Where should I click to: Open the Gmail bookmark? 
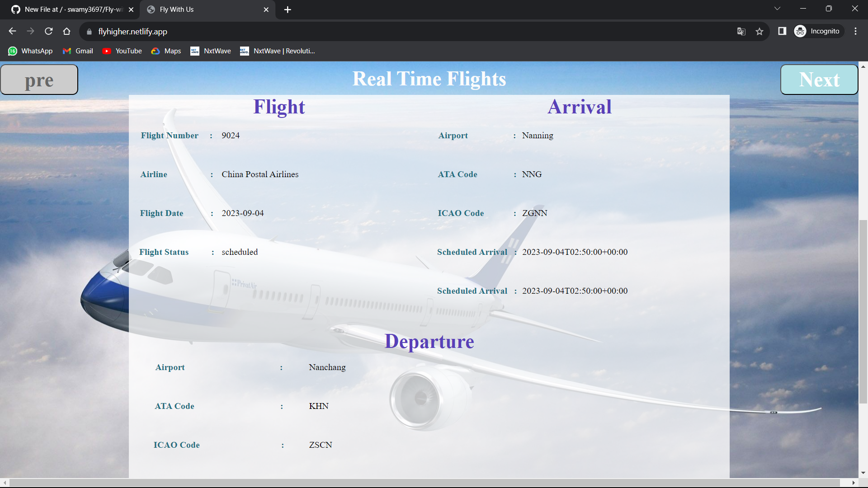tap(78, 51)
